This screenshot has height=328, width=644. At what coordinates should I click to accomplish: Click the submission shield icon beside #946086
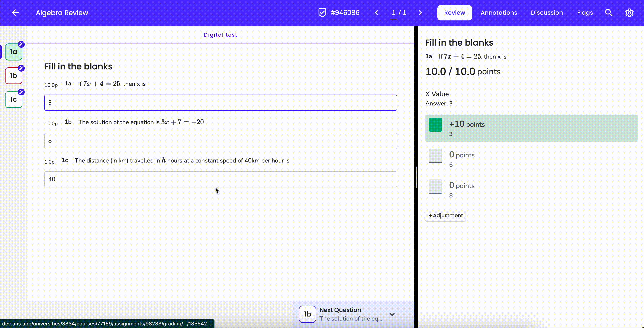coord(322,13)
